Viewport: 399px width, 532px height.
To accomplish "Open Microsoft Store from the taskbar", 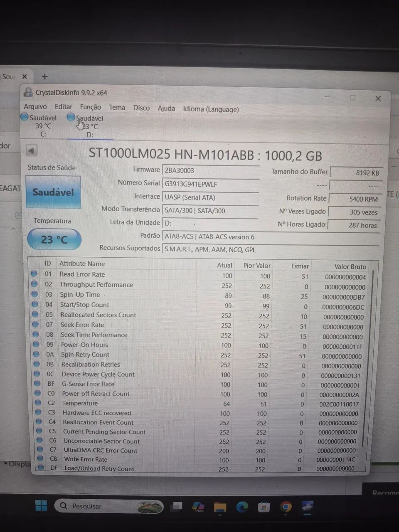I will tap(264, 507).
